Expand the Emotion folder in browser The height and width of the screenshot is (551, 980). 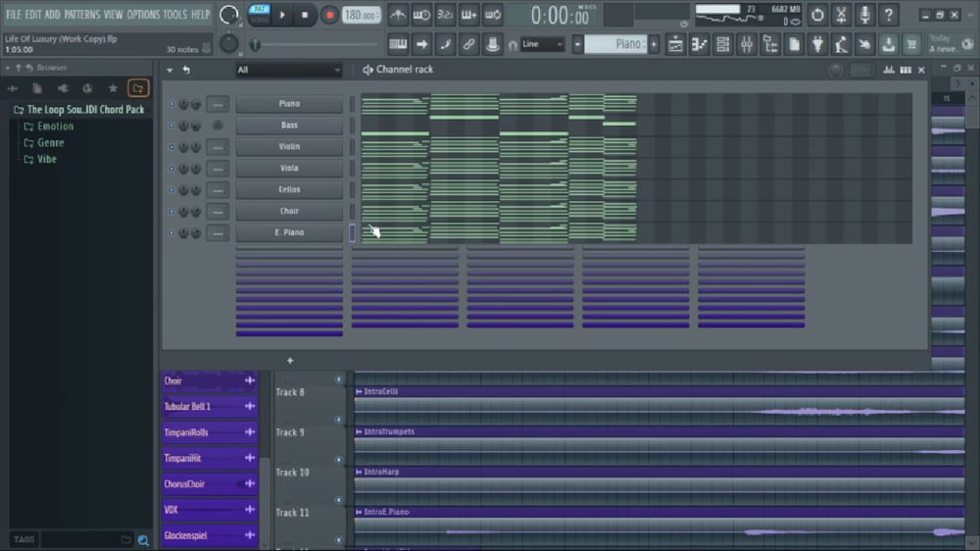point(55,126)
